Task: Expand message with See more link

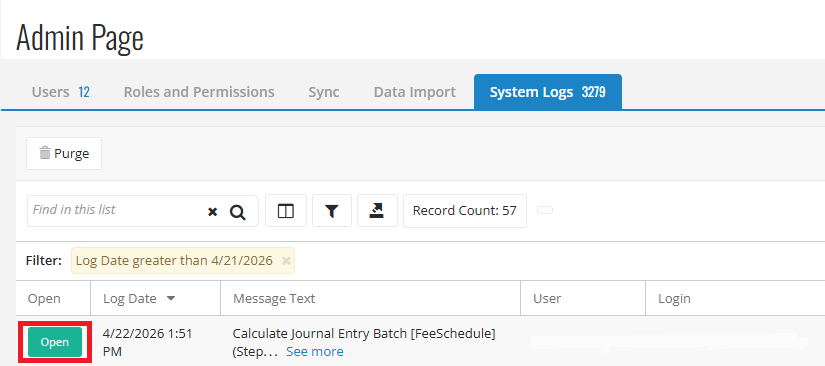Action: point(315,351)
